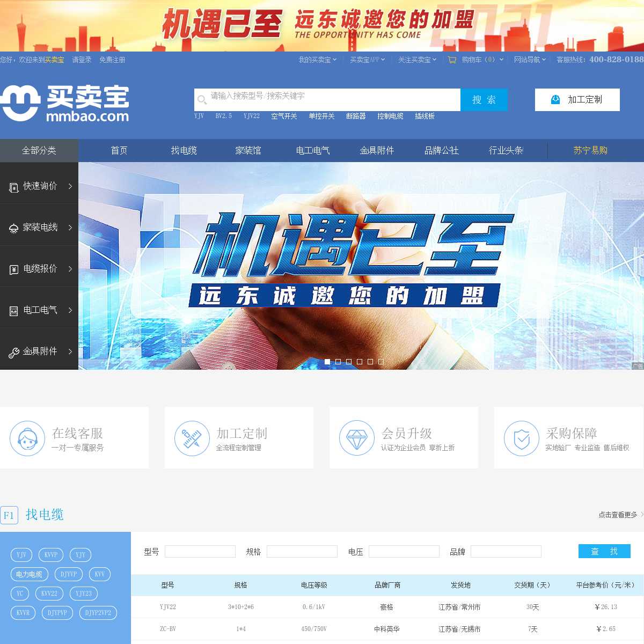This screenshot has height=644, width=644.
Task: Open 行业头条 navigation tab
Action: tap(506, 150)
